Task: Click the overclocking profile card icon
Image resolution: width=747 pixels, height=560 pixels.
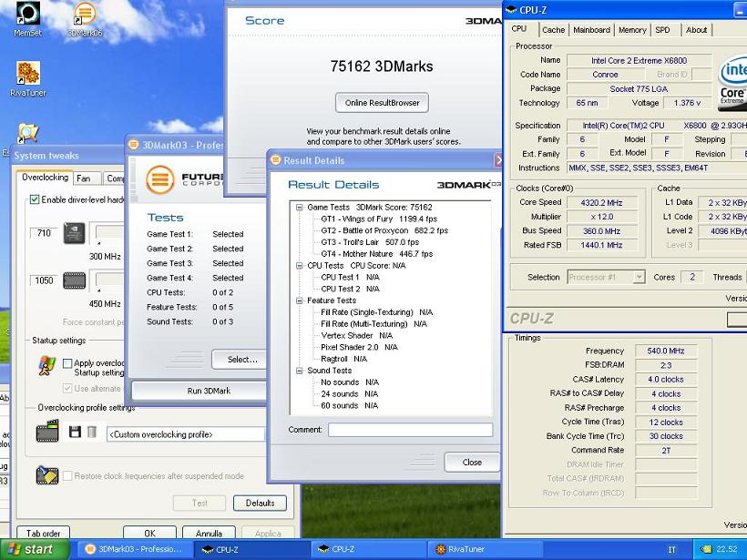Action: coord(47,431)
